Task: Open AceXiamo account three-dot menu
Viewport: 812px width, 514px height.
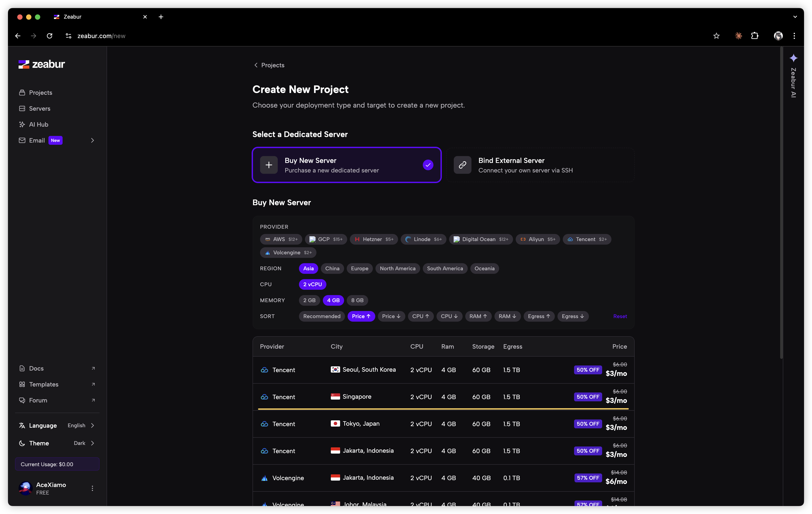Action: [92, 488]
